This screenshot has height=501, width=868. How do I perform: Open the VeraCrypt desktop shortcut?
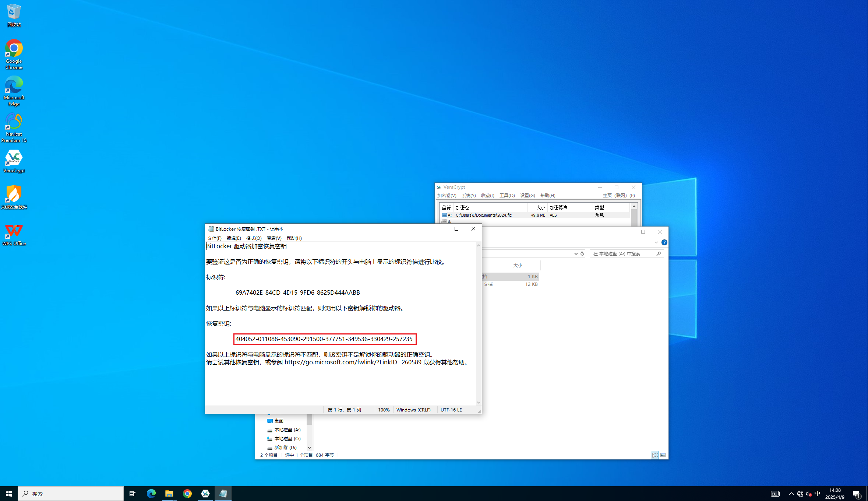pos(14,161)
